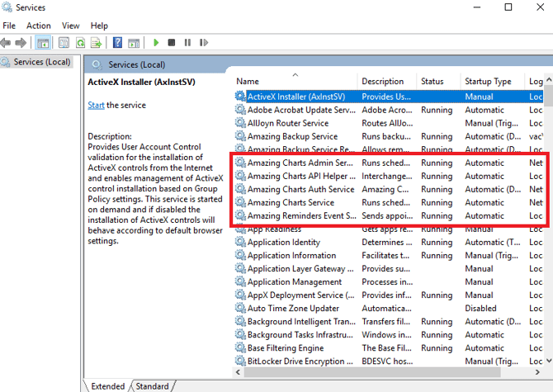
Task: Restart the service with the restart icon
Action: 204,43
